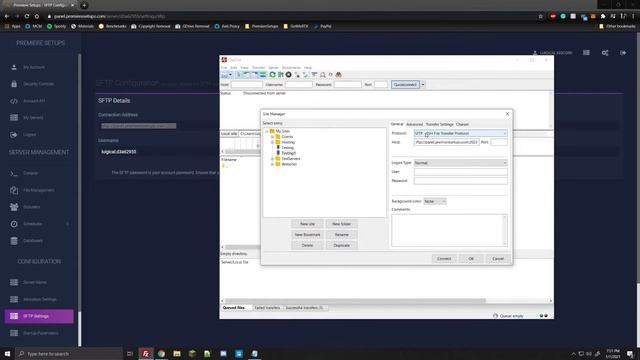
Task: Click the OK button in Site Manager
Action: (471, 259)
